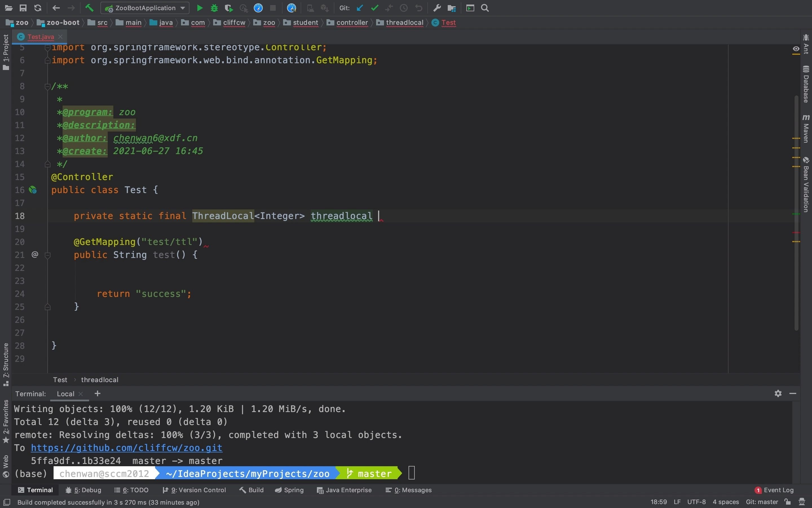This screenshot has height=508, width=812.
Task: Click the Test class breadcrumb
Action: tap(444, 23)
